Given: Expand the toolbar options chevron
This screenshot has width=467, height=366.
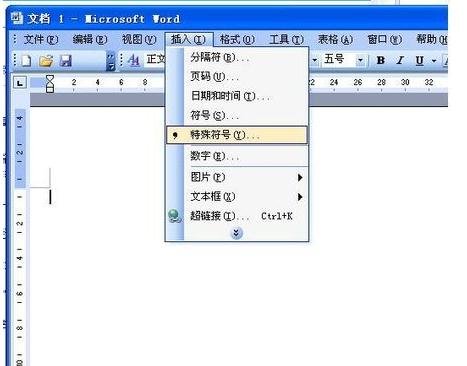Looking at the screenshot, I should [x=111, y=61].
